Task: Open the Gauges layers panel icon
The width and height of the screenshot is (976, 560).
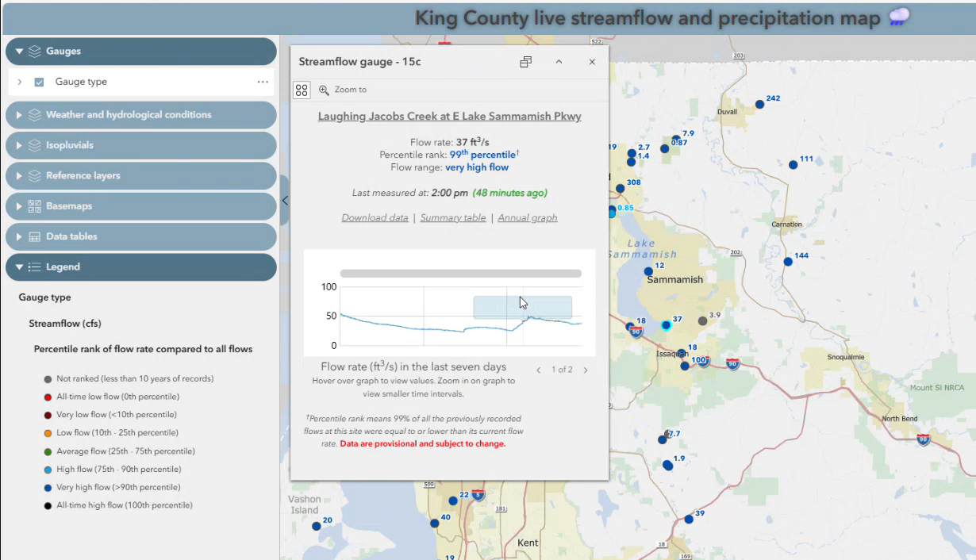Action: (x=33, y=51)
